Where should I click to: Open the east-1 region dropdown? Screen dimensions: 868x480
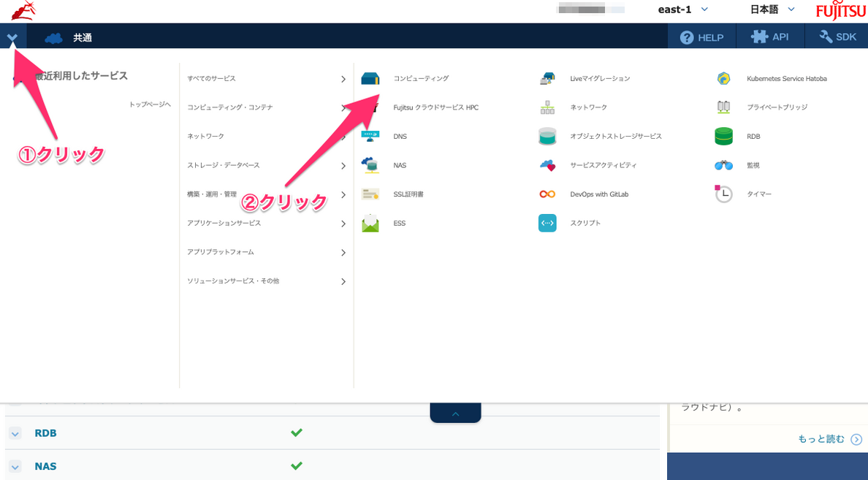coord(683,9)
